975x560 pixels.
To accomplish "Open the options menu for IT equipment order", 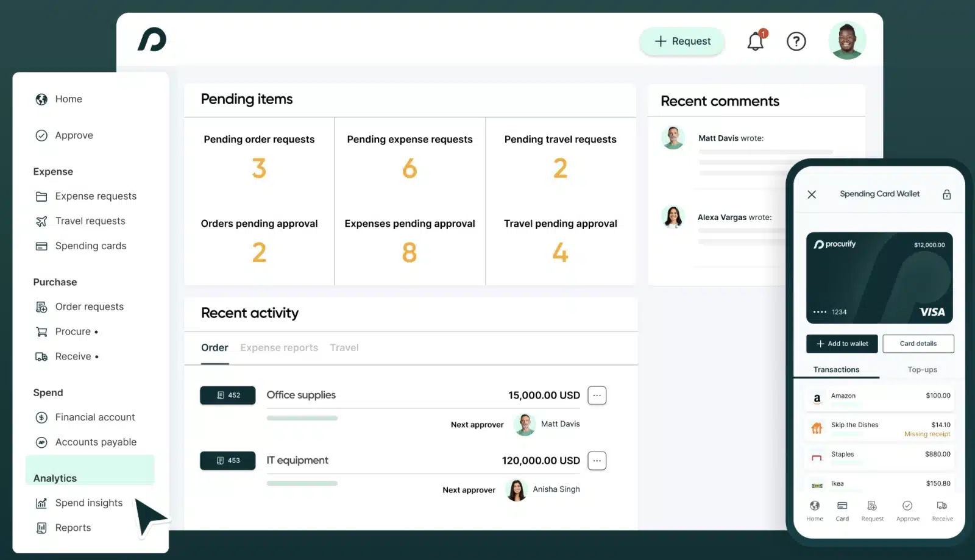I will [x=597, y=461].
